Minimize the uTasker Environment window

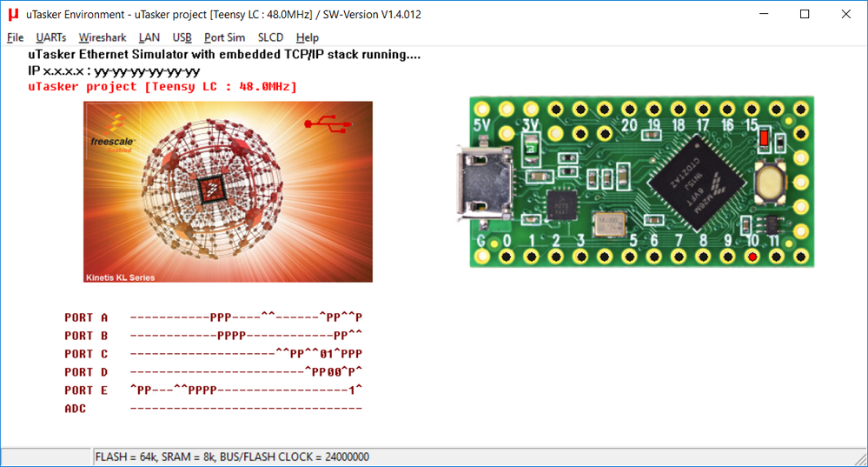pyautogui.click(x=764, y=15)
